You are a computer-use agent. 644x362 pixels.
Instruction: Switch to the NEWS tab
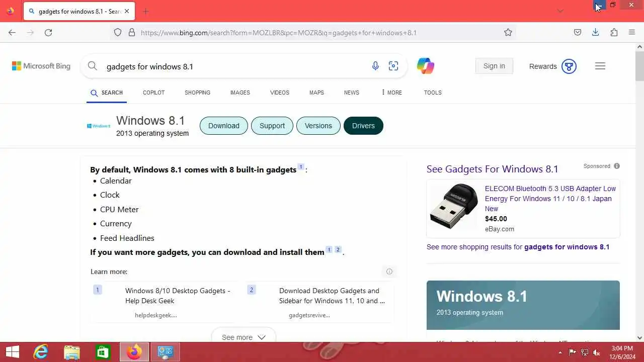[x=352, y=93]
